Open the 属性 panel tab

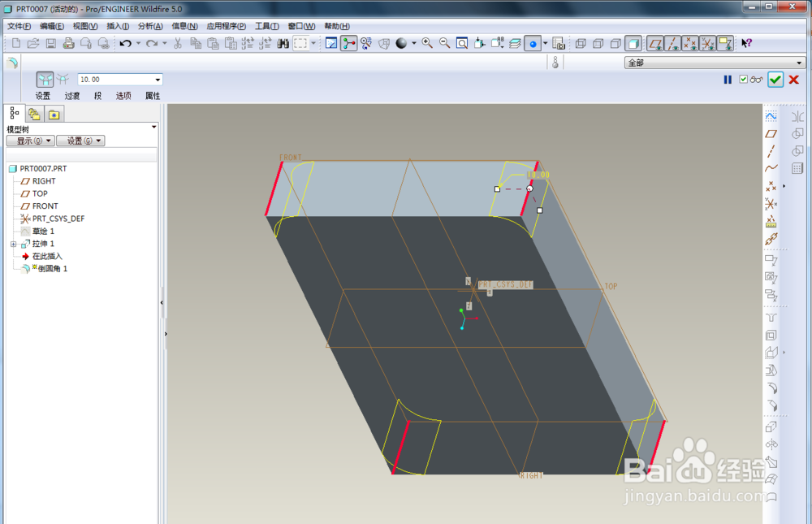click(x=153, y=96)
